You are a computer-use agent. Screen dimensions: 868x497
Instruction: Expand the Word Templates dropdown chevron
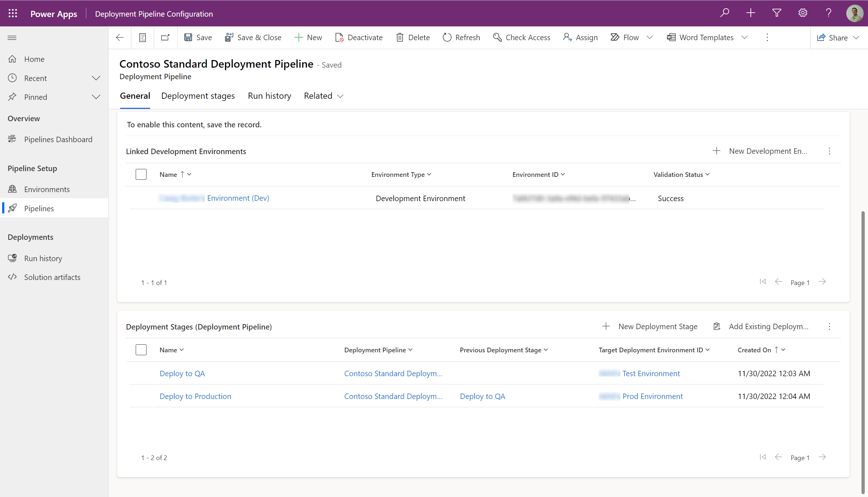coord(744,37)
